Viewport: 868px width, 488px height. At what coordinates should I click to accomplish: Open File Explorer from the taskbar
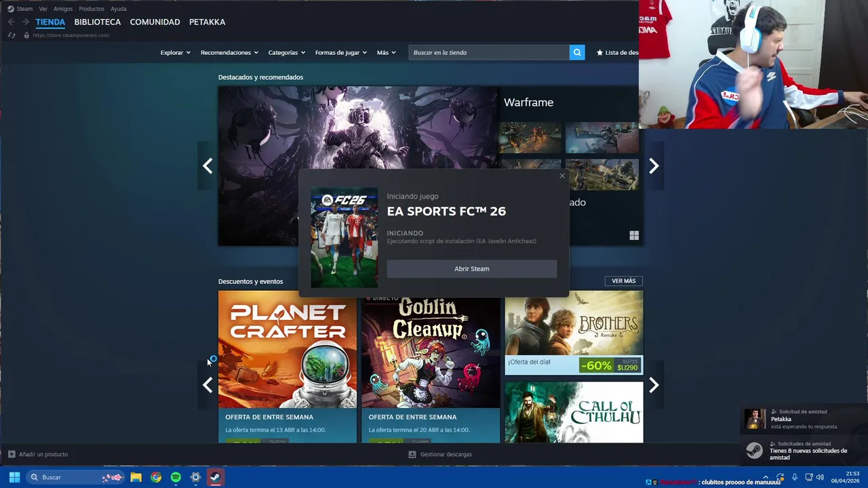click(x=136, y=477)
